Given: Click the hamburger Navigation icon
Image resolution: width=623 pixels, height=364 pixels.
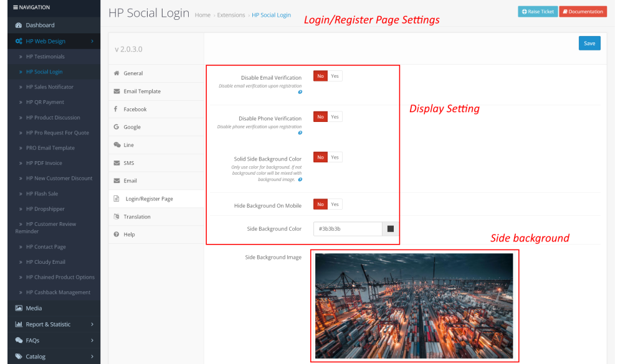Looking at the screenshot, I should (x=16, y=7).
